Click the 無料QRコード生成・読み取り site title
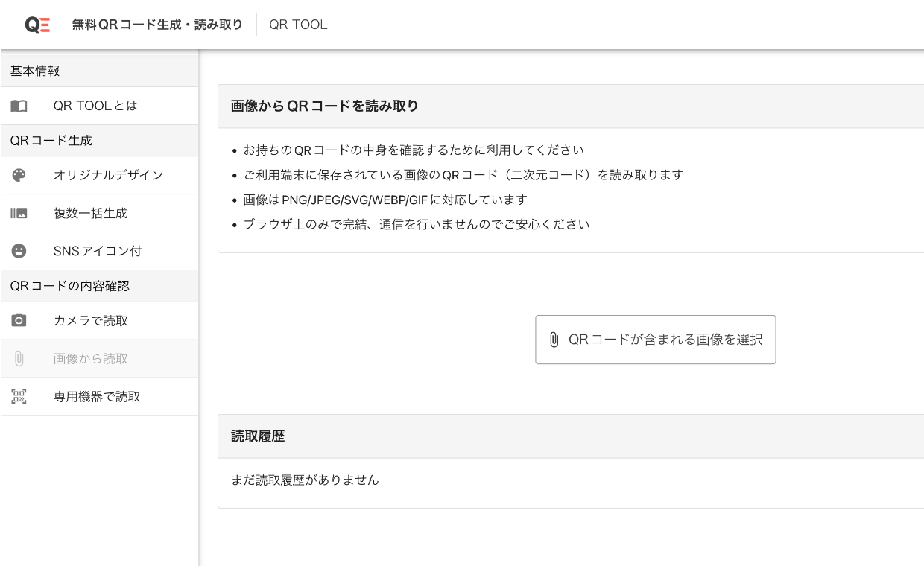This screenshot has width=924, height=566. pyautogui.click(x=157, y=25)
